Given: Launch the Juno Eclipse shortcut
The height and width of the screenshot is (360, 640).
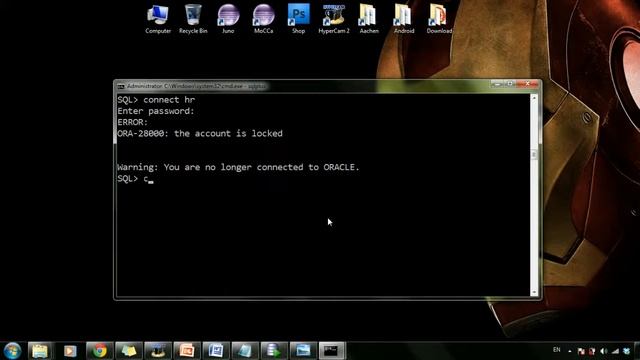Looking at the screenshot, I should pyautogui.click(x=228, y=19).
